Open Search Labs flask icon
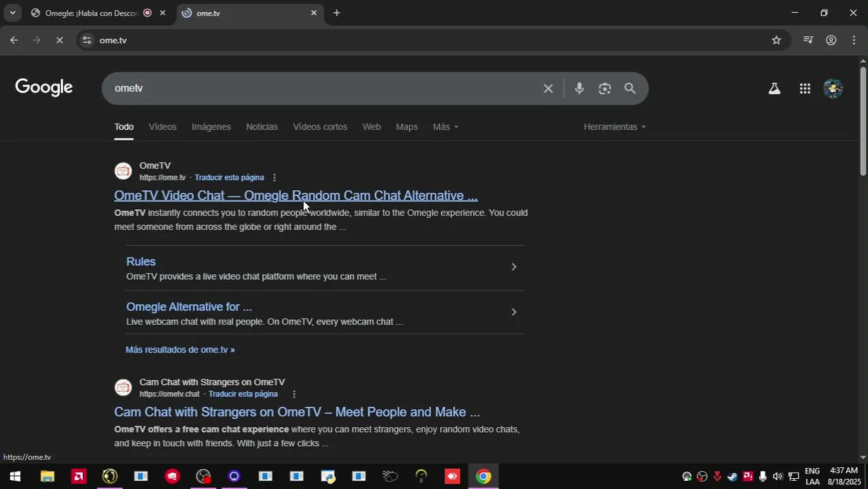Image resolution: width=868 pixels, height=489 pixels. [x=774, y=88]
